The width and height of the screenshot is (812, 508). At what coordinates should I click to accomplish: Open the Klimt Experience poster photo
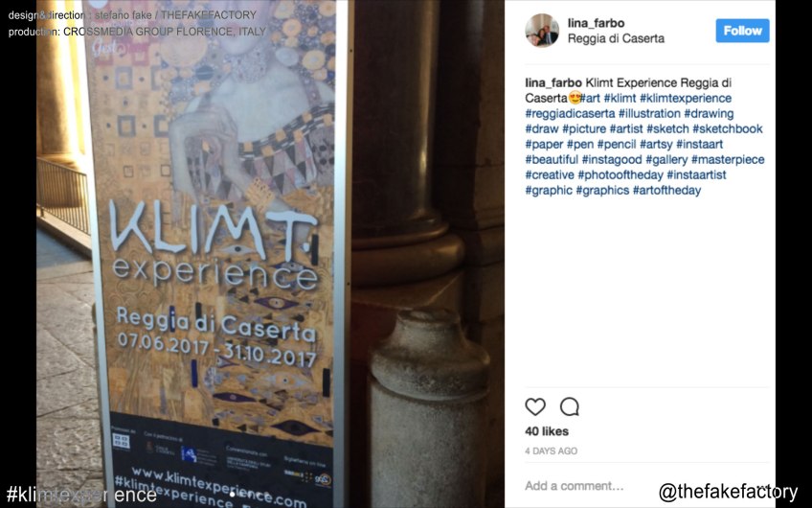(270, 254)
